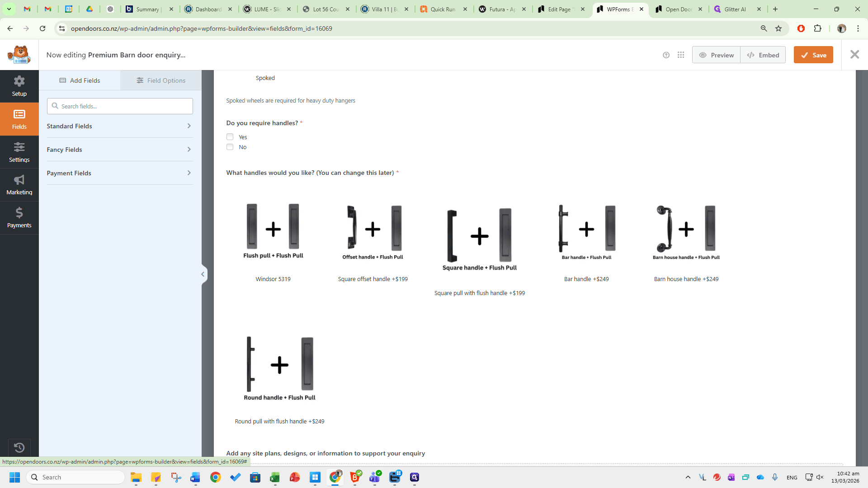The width and height of the screenshot is (868, 488).
Task: Open the help question mark icon
Action: pos(666,55)
